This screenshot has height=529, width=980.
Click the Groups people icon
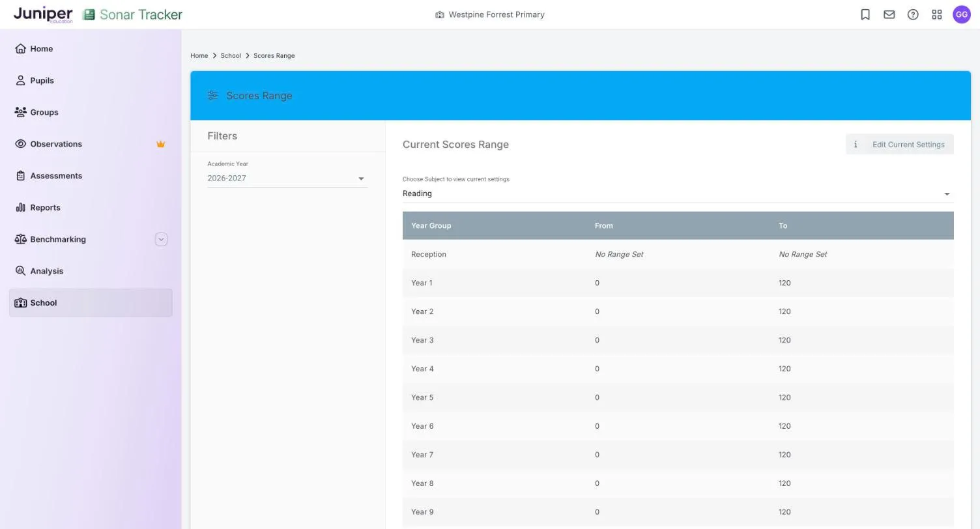(x=20, y=112)
